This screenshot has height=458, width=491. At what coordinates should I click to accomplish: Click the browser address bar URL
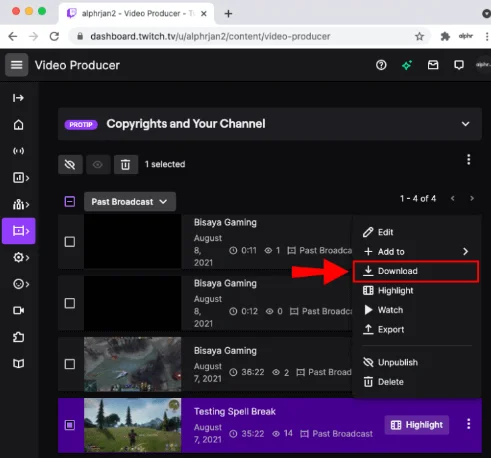click(210, 36)
